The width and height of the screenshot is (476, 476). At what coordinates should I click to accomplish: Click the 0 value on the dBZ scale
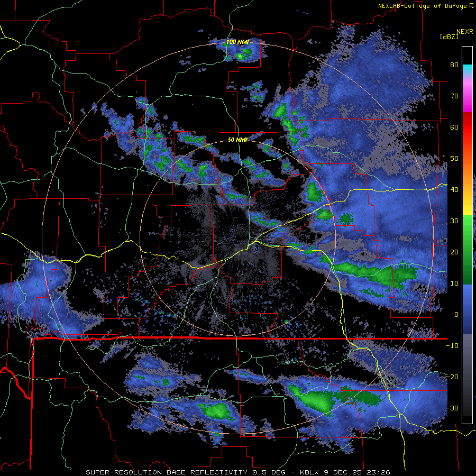click(x=456, y=315)
